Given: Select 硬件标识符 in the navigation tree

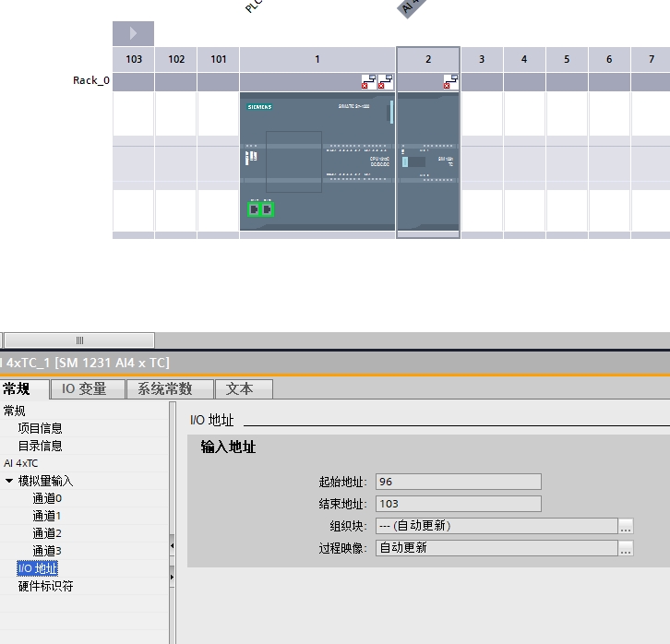Looking at the screenshot, I should pyautogui.click(x=45, y=586).
